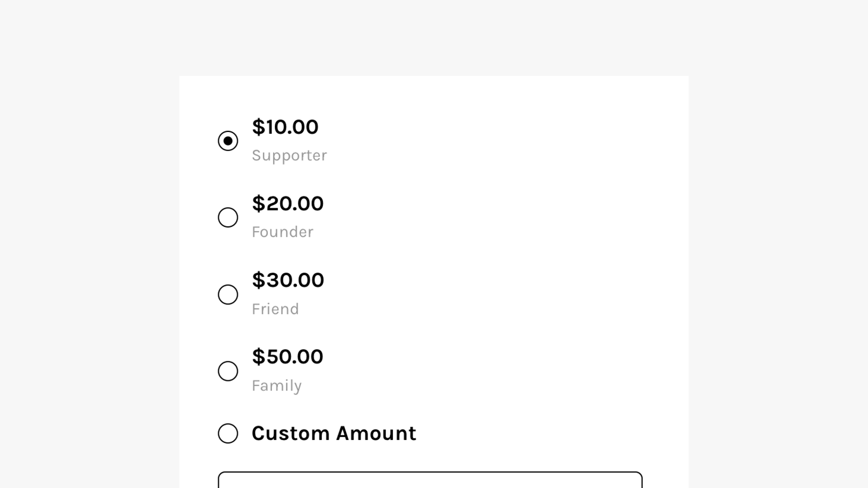Select the $50.00 Family radio button
This screenshot has height=488, width=868.
[x=228, y=371]
